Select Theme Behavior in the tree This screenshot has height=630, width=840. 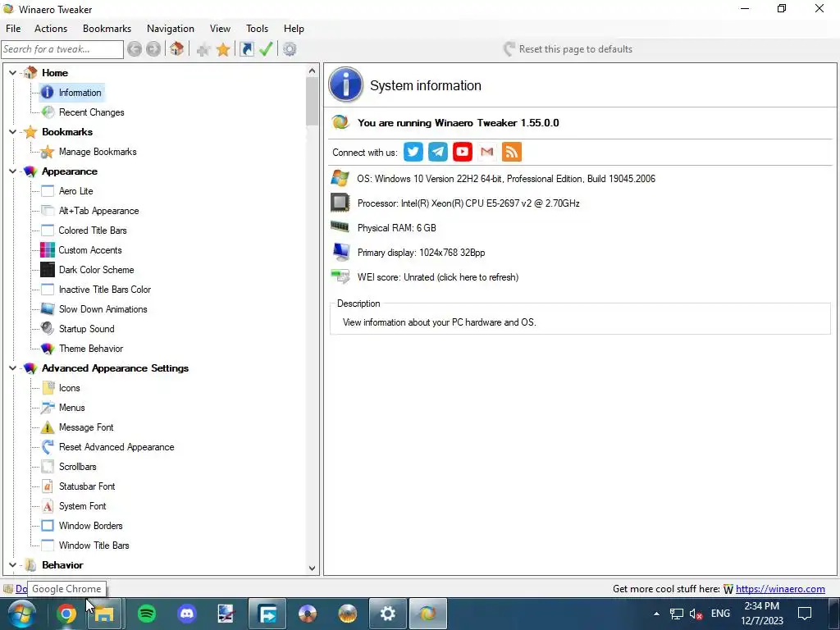point(91,349)
